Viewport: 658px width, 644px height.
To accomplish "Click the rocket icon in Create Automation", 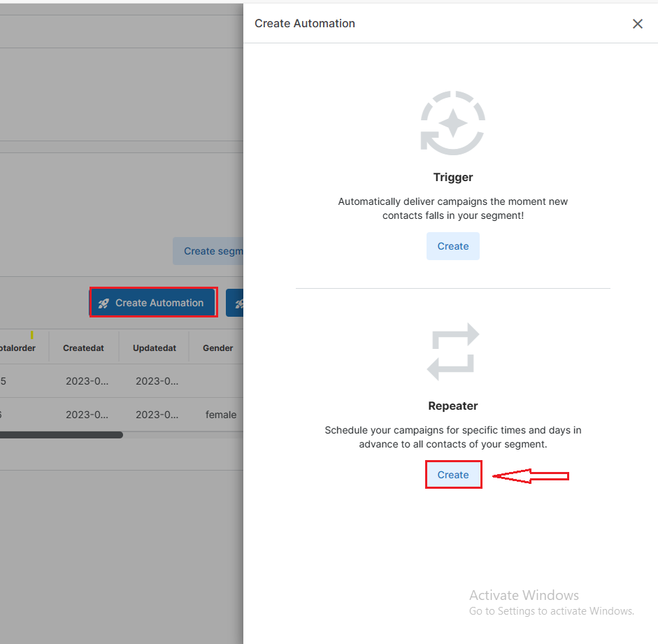I will click(104, 303).
